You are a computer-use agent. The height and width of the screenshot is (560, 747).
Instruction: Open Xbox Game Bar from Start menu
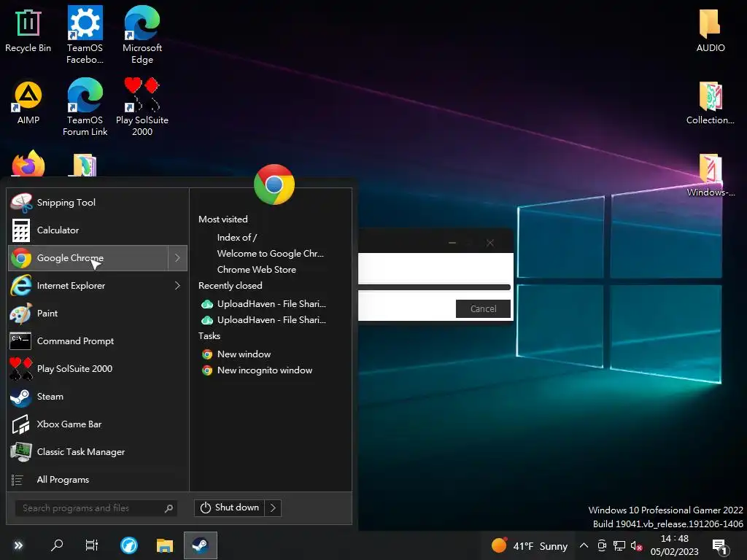pos(98,424)
